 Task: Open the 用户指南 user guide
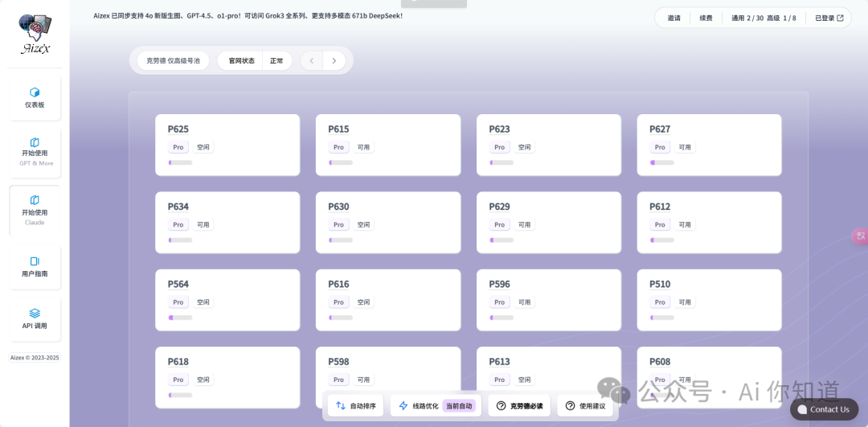tap(35, 267)
